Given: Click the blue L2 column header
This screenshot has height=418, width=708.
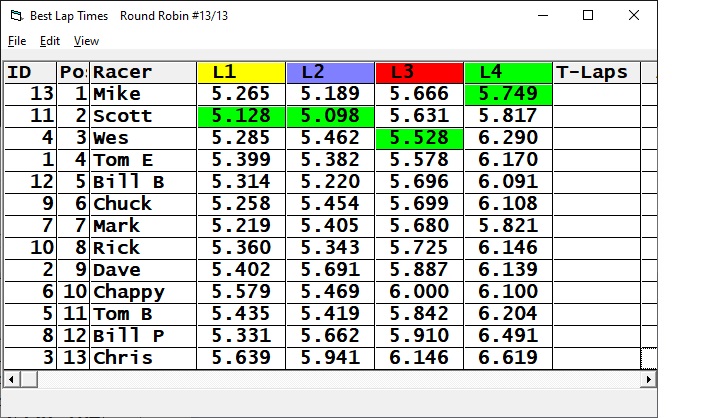Looking at the screenshot, I should point(330,72).
